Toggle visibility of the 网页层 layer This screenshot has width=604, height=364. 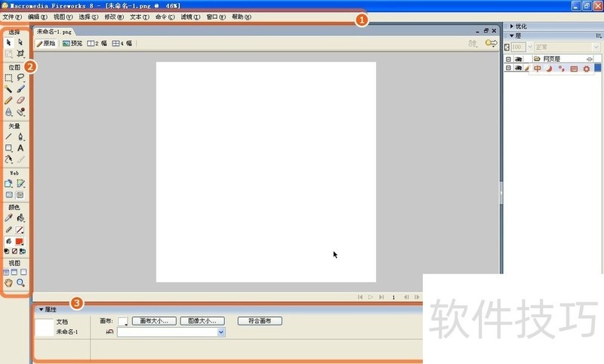(518, 59)
